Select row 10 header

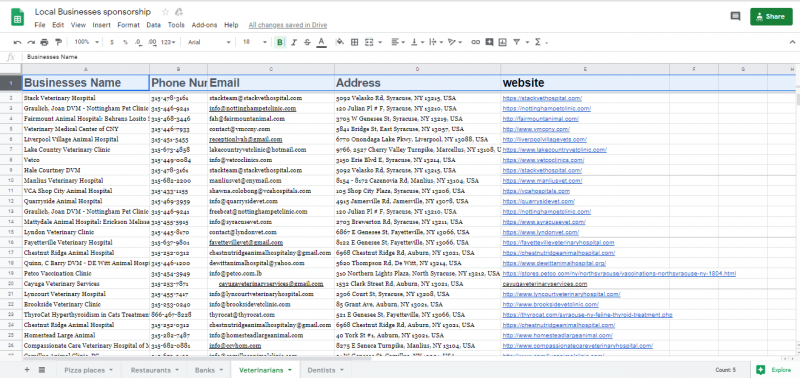pyautogui.click(x=11, y=181)
